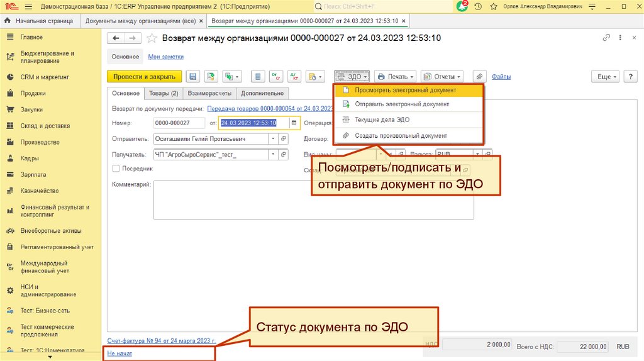Expand the Еще menu button
Image resolution: width=644 pixels, height=361 pixels.
click(x=605, y=76)
